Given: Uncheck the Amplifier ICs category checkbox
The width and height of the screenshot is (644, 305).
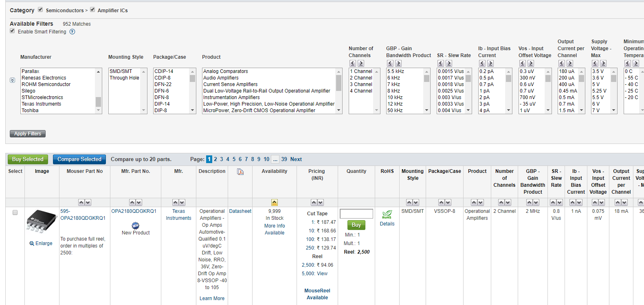Looking at the screenshot, I should [x=92, y=9].
